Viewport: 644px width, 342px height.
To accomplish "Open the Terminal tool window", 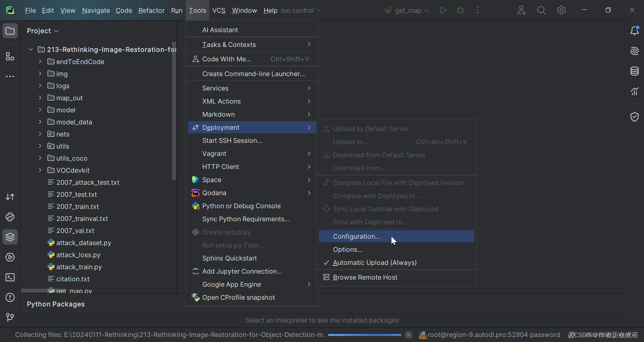I will (x=10, y=277).
